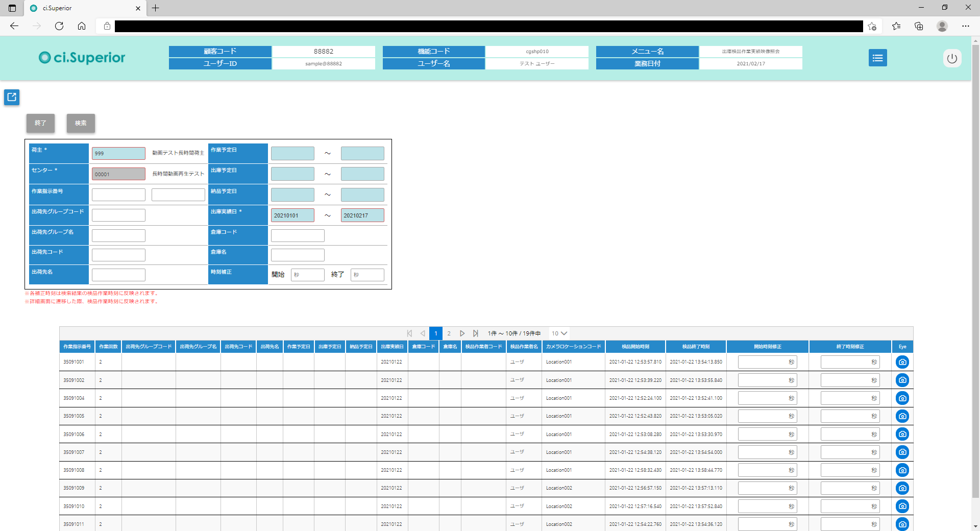The height and width of the screenshot is (531, 980).
Task: Add this page to favorites
Action: coord(872,26)
